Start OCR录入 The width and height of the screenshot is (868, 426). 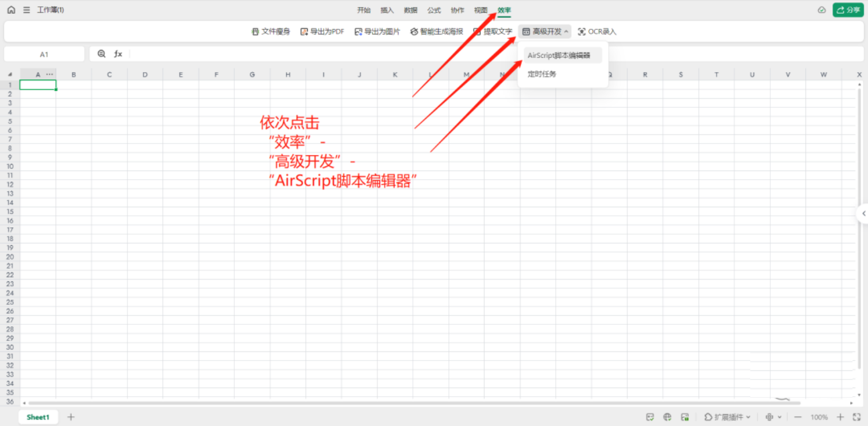(x=597, y=32)
